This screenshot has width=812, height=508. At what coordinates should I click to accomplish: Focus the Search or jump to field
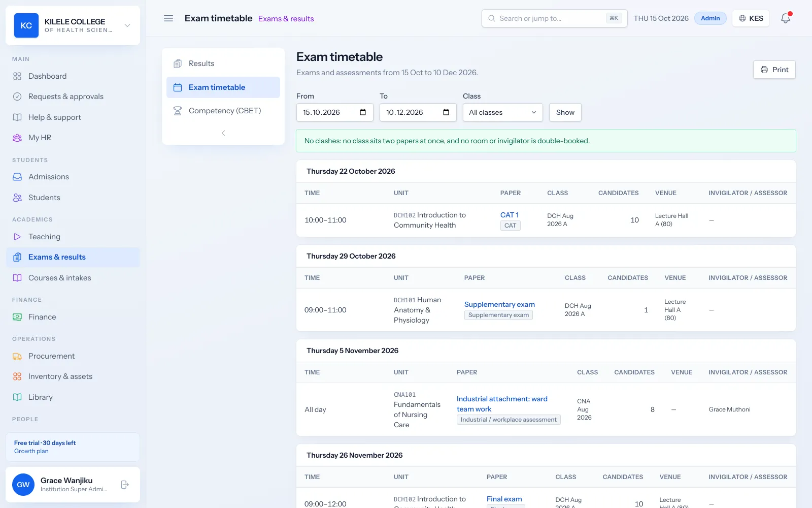555,18
